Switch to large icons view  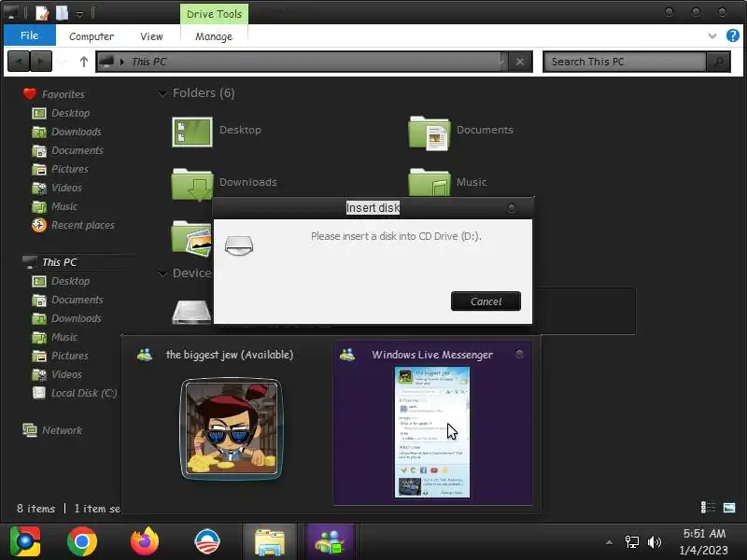point(729,508)
